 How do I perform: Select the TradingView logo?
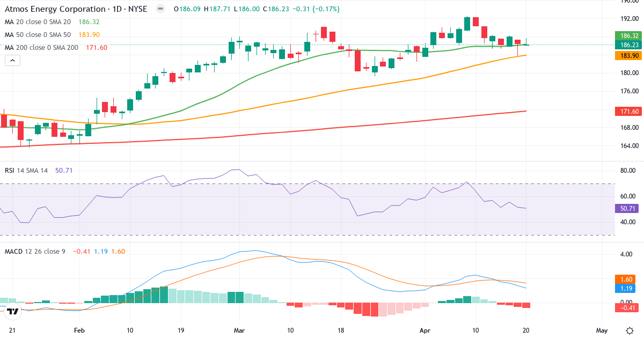tap(12, 310)
